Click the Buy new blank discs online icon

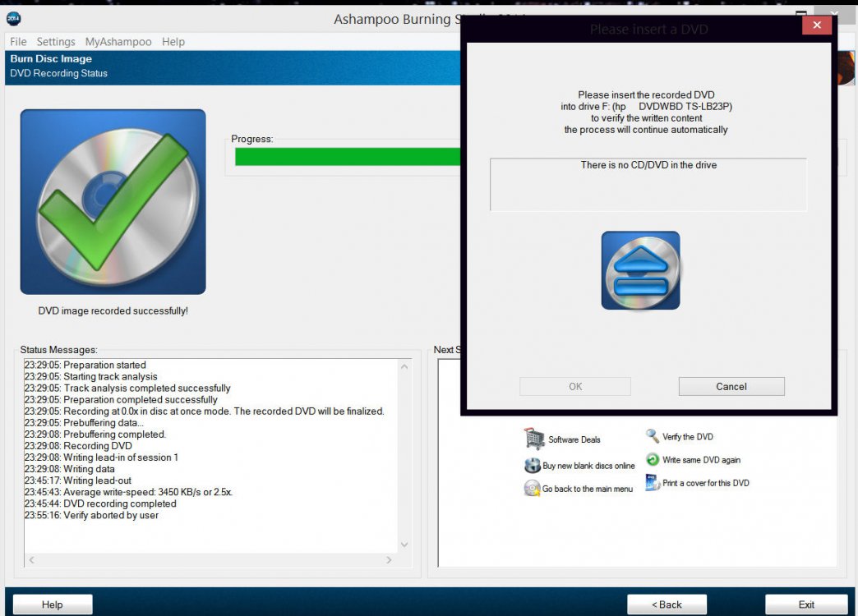[x=532, y=466]
